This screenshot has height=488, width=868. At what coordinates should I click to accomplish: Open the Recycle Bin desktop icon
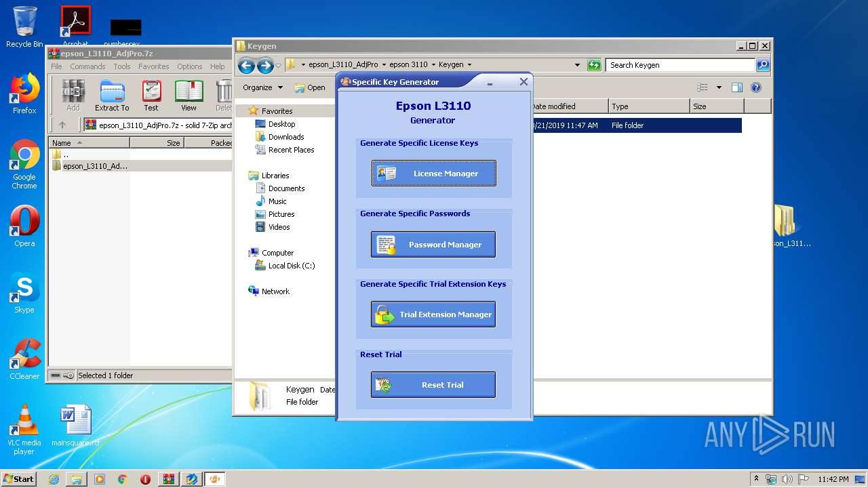(x=24, y=27)
